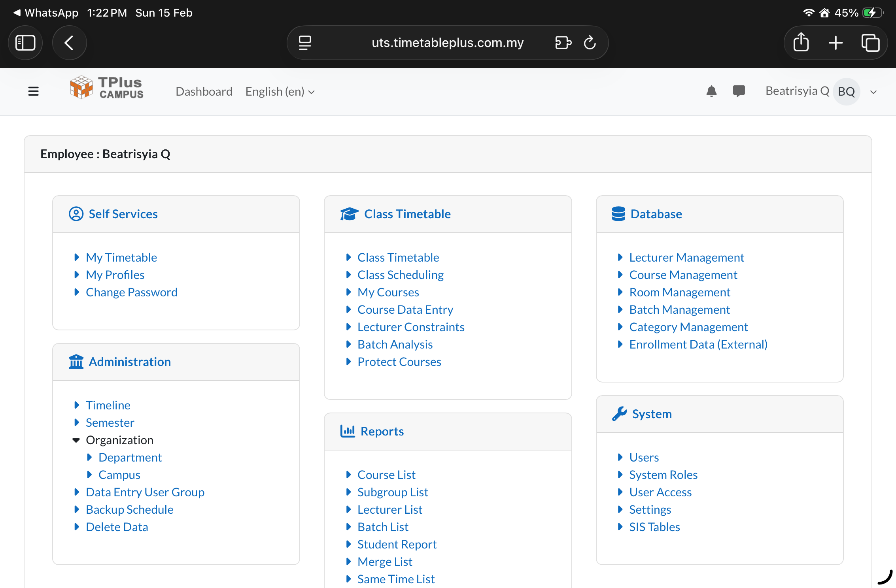Open notifications via the bell icon
Screen dimensions: 896x588
[x=711, y=91]
